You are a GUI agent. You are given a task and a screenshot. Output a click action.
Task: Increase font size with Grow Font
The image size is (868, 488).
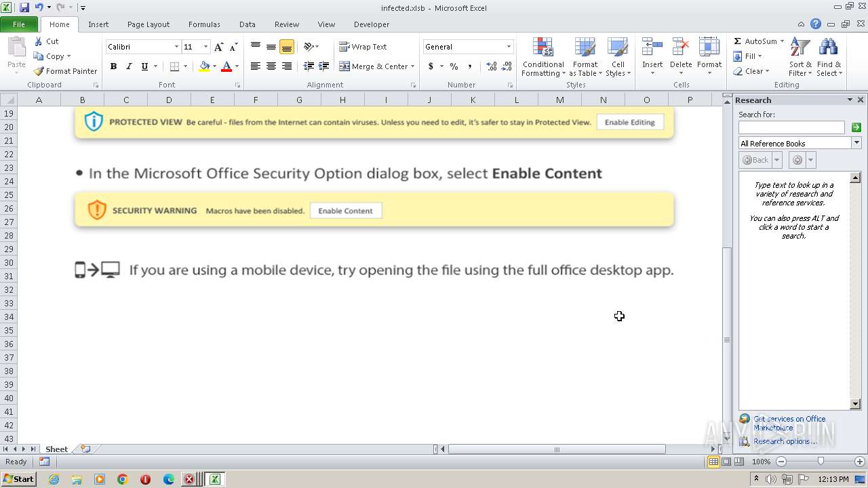coord(218,47)
